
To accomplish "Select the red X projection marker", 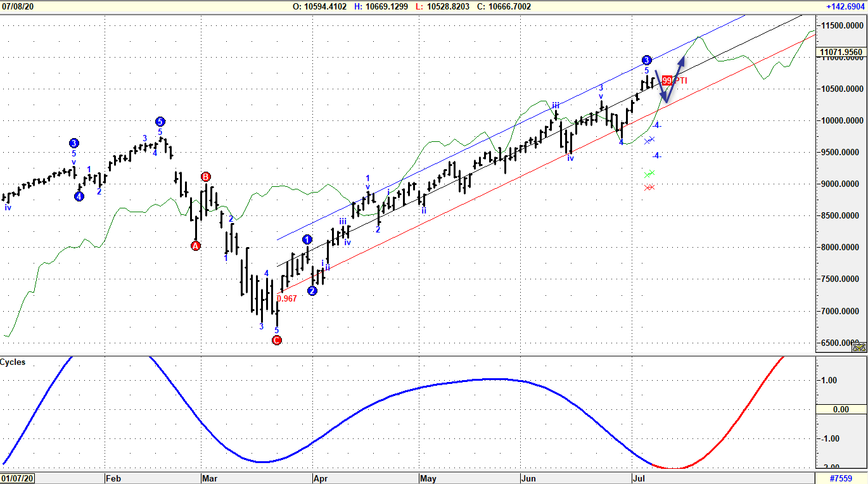I will (649, 188).
